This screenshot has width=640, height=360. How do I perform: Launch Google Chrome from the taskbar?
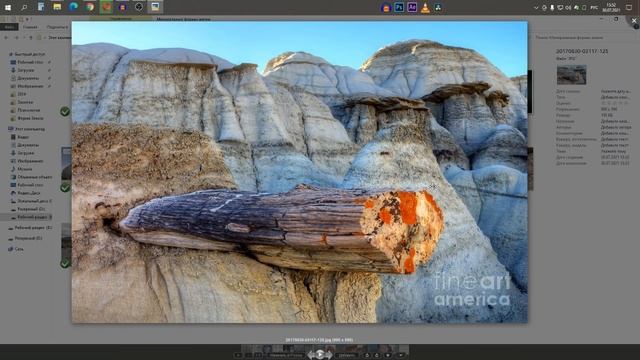[90, 7]
